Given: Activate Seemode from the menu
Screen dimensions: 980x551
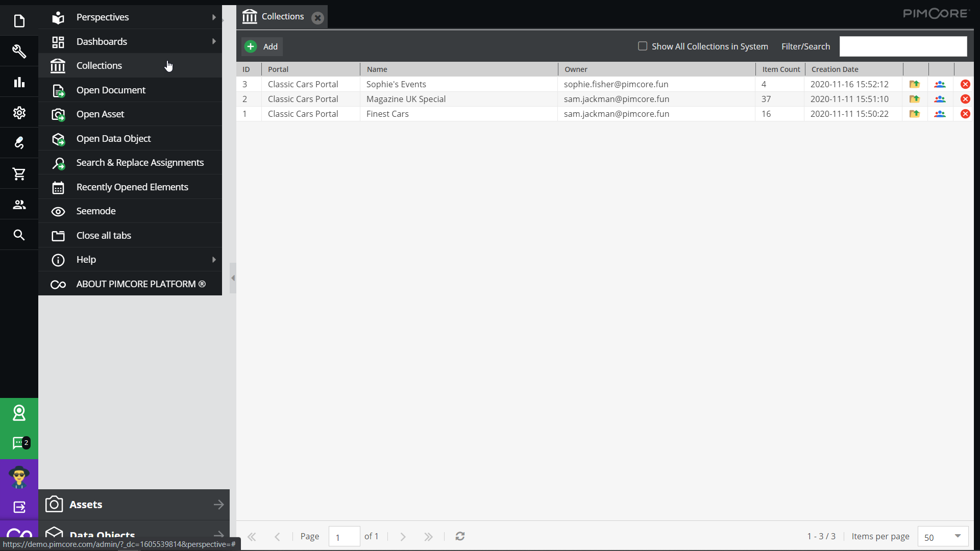Looking at the screenshot, I should click(130, 211).
